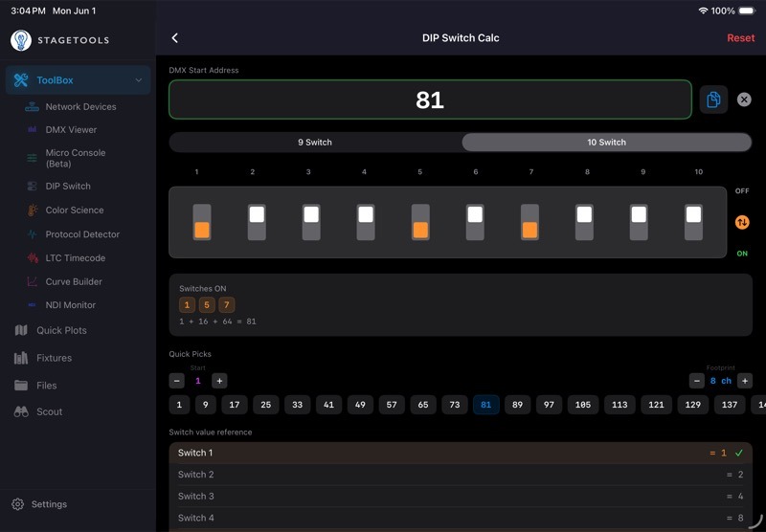The width and height of the screenshot is (766, 532).
Task: Toggle DIP switch 6 on
Action: tap(475, 222)
